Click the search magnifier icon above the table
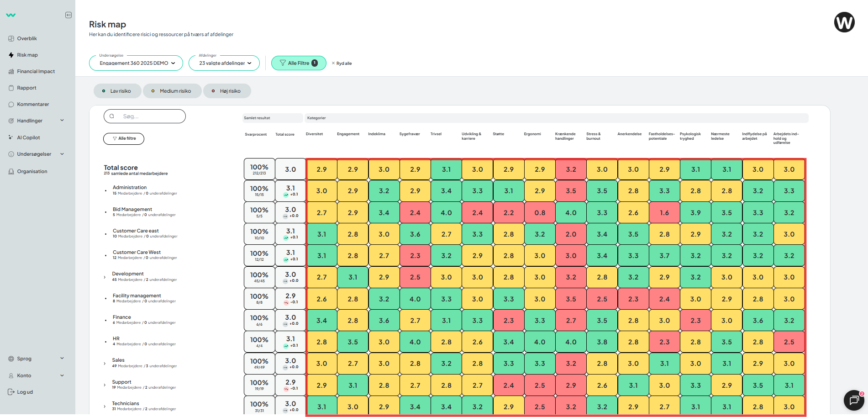Viewport: 868px width, 417px height. [x=112, y=116]
